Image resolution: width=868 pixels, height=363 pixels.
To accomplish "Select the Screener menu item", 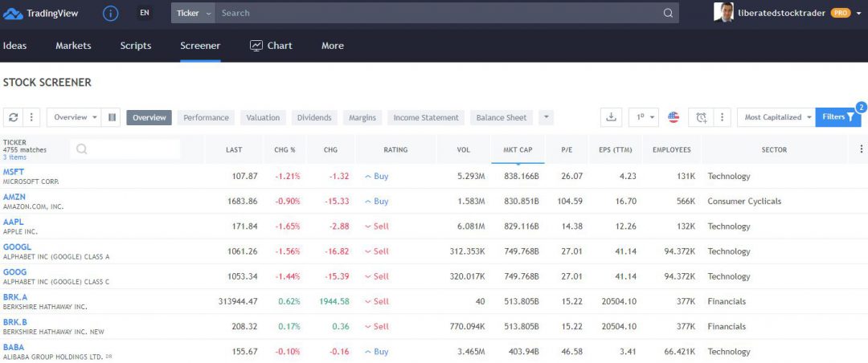I will click(200, 46).
